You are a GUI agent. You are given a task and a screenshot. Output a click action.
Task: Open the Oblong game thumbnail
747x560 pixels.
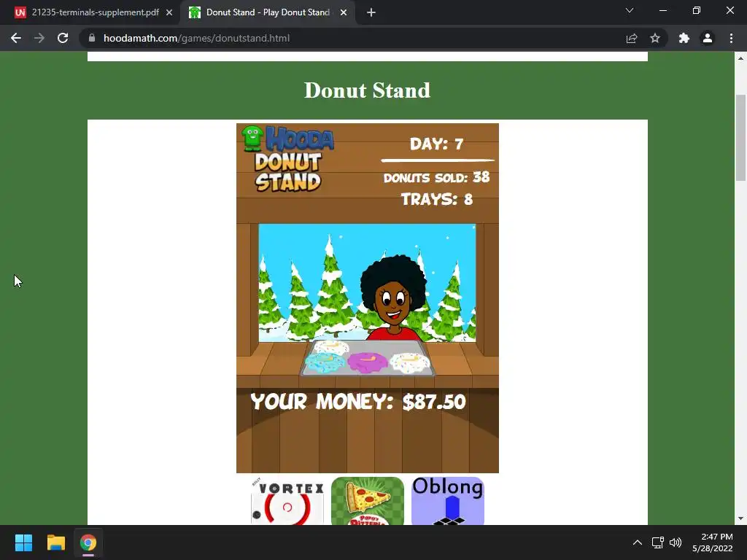pyautogui.click(x=448, y=501)
